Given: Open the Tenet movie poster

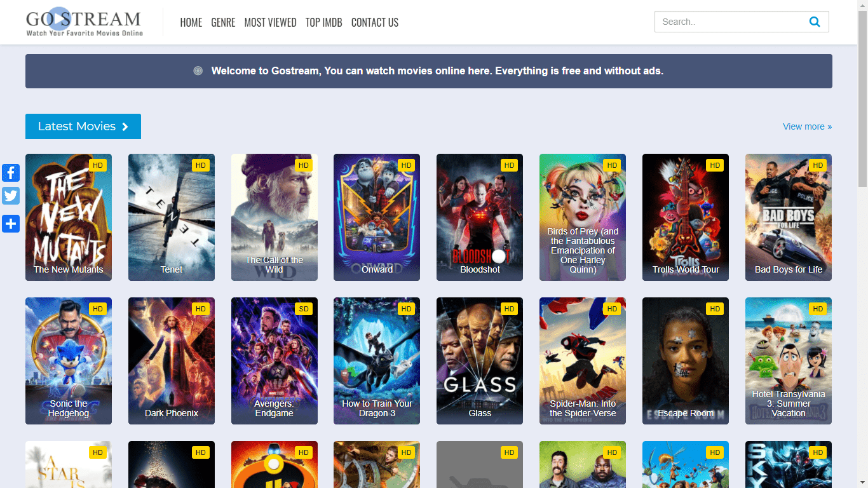Looking at the screenshot, I should [172, 217].
